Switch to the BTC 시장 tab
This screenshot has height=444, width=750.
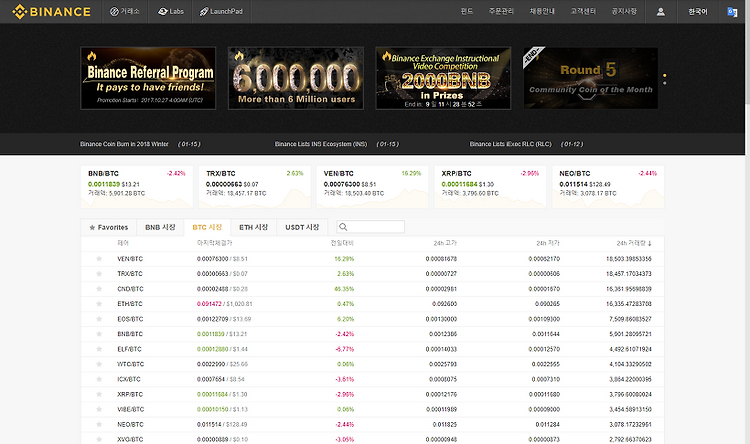pos(207,227)
